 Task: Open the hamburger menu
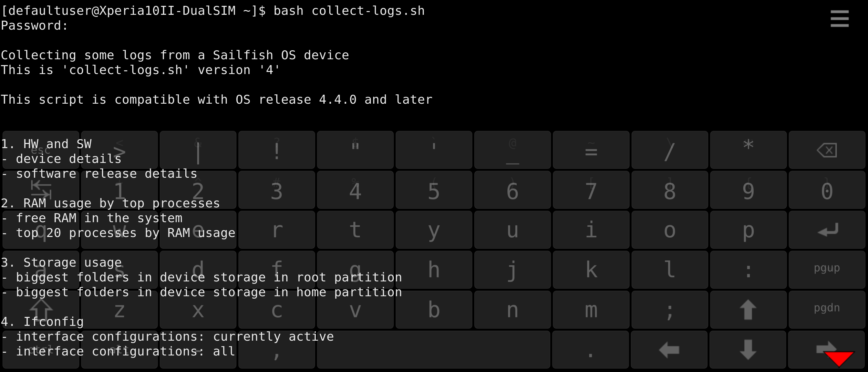tap(839, 19)
